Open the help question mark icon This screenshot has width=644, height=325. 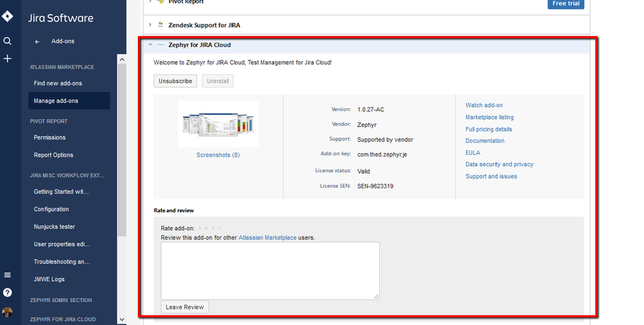coord(7,293)
